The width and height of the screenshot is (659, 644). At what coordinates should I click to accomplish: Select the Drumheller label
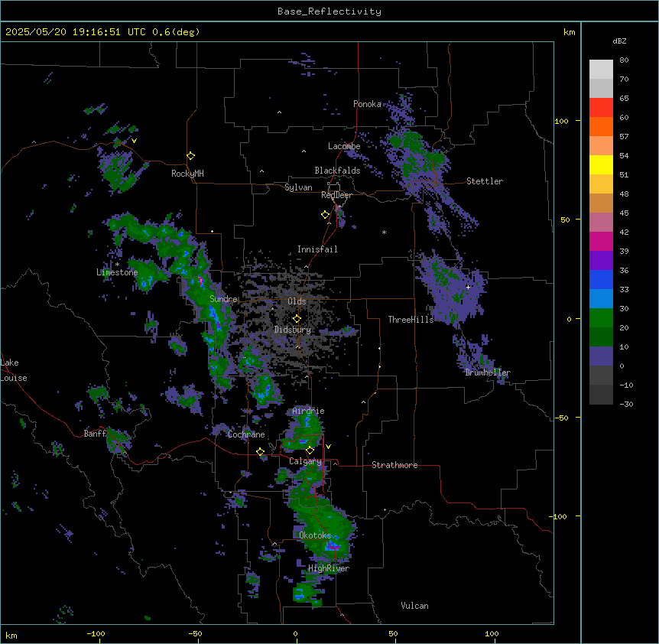point(488,372)
